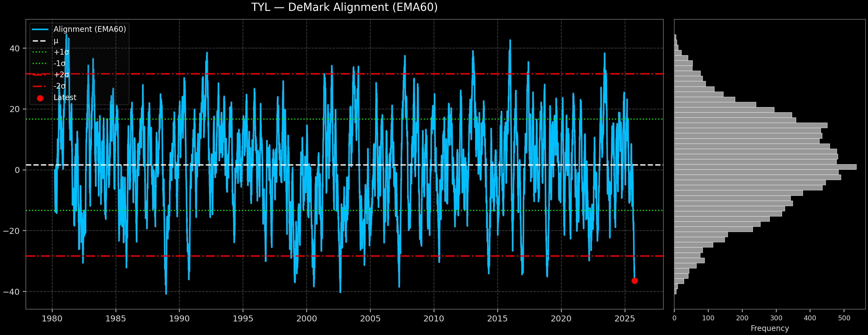
Task: Click the +1σ legend entry
Action: 61,52
